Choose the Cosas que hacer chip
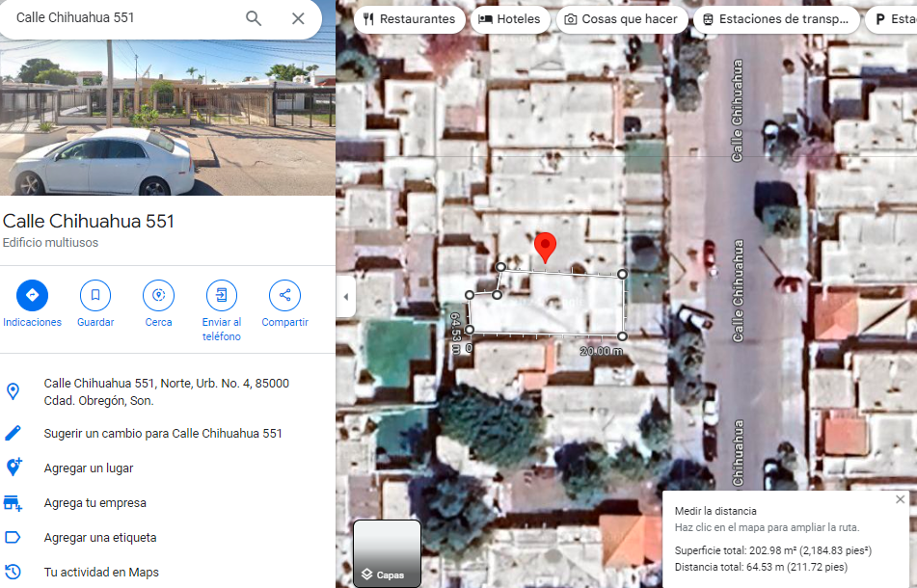This screenshot has height=588, width=917. click(621, 19)
